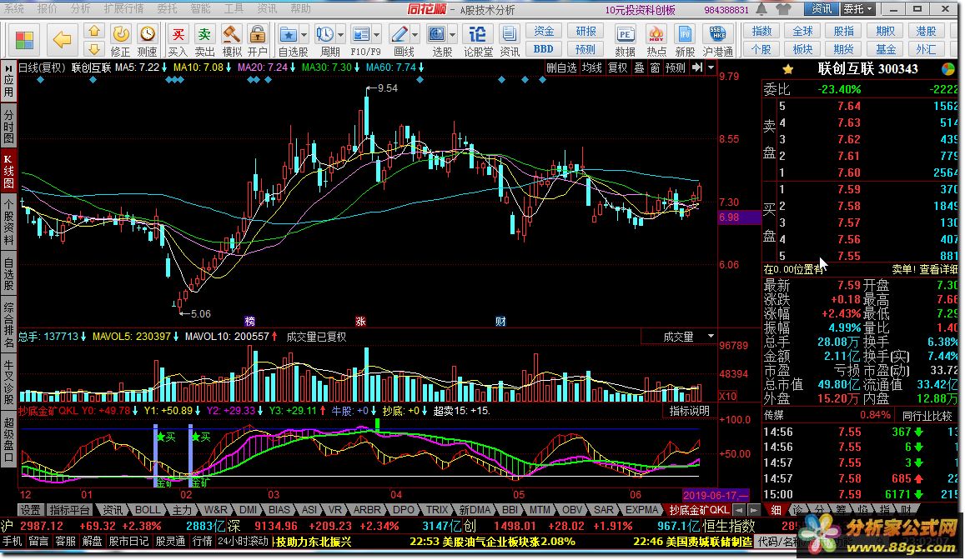Open the 报价 menu
Screen dimensions: 965x560
pos(47,8)
